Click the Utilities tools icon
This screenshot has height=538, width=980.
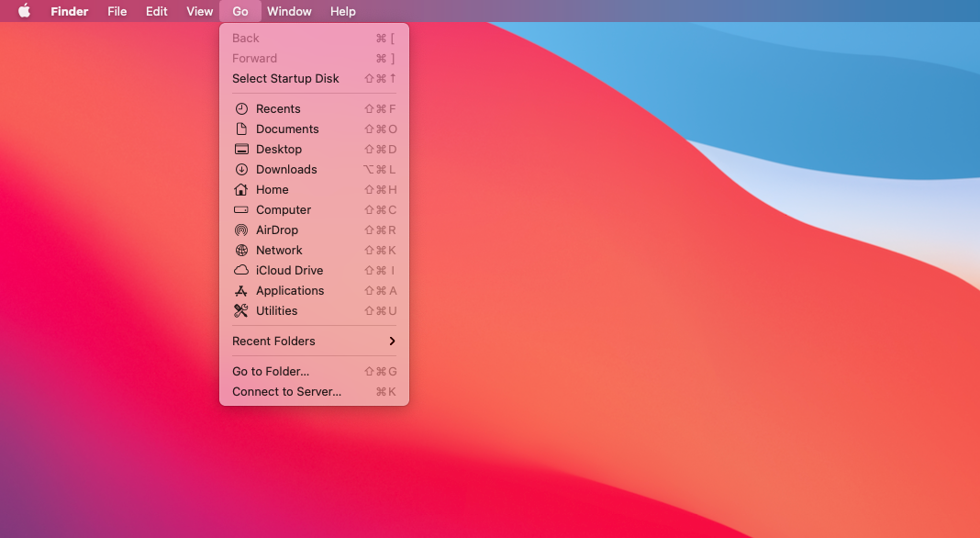coord(241,311)
